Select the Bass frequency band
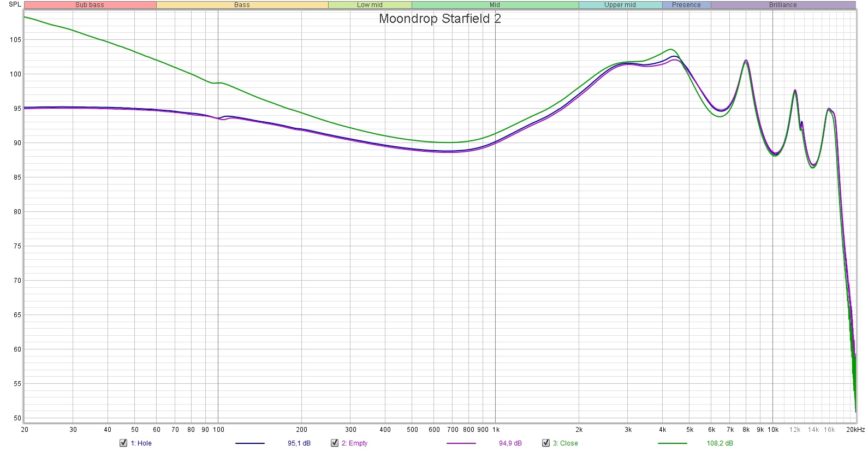 (x=242, y=5)
